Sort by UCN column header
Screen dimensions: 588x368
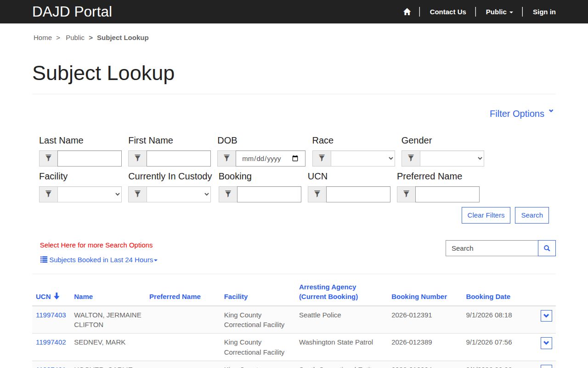click(48, 297)
